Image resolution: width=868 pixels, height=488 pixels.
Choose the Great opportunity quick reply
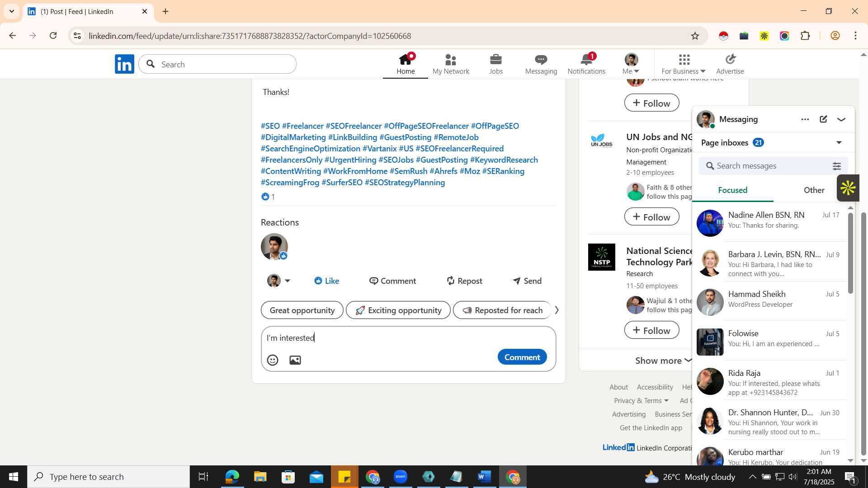pos(302,310)
